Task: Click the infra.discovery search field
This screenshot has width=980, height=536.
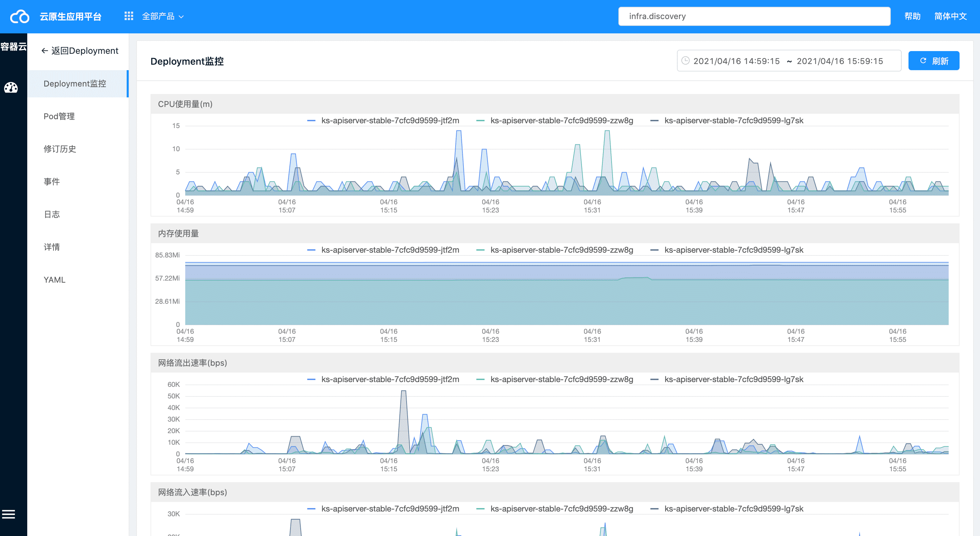Action: pos(754,16)
